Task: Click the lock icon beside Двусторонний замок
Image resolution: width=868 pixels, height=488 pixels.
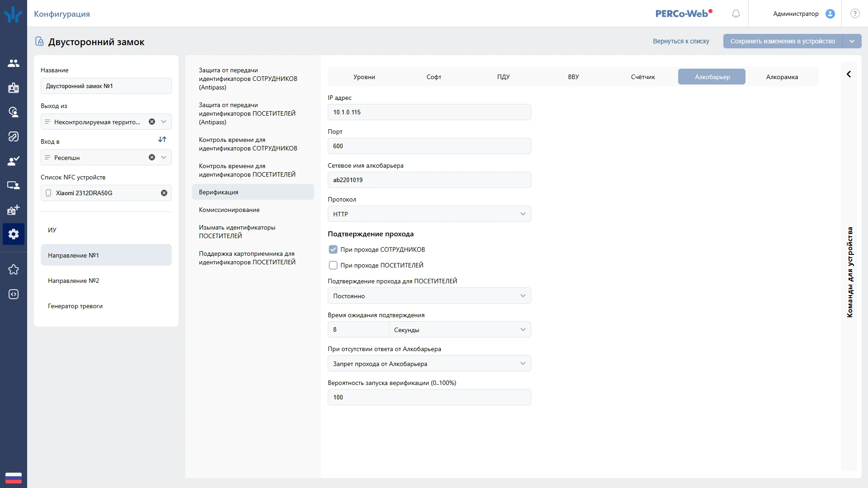Action: click(x=39, y=42)
